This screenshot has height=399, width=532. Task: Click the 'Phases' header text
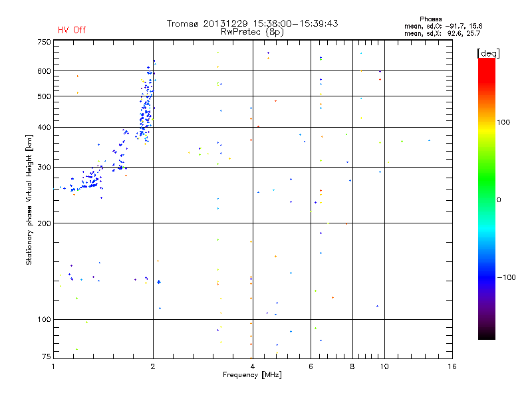pos(430,19)
